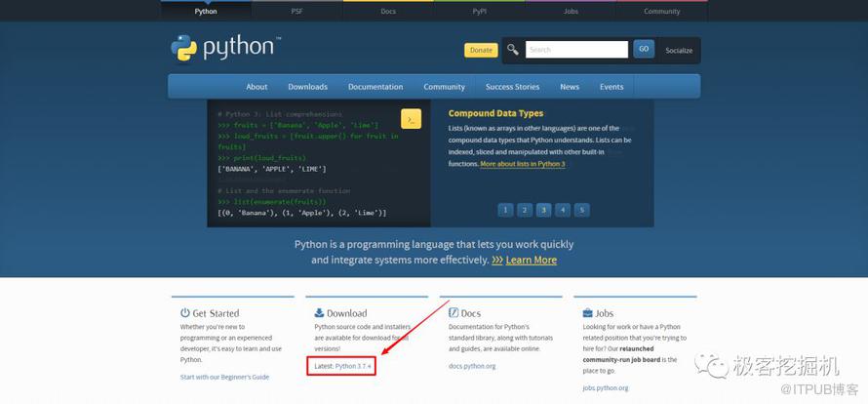Open the Docs top tab
Screen dimensions: 868x404
(388, 11)
